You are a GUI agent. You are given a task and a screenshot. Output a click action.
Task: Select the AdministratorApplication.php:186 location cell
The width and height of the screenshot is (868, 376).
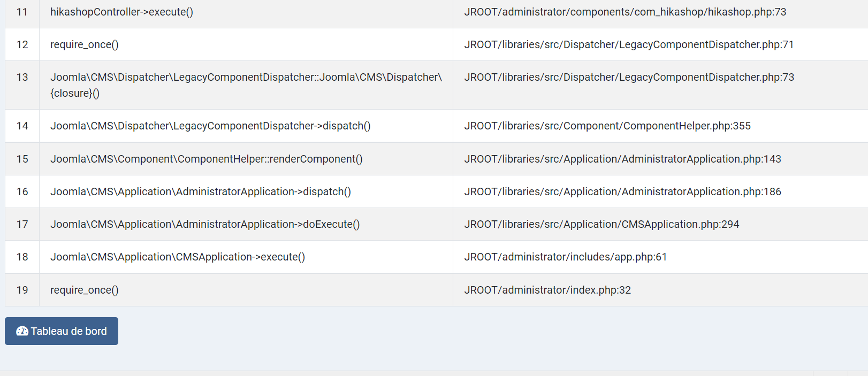point(622,191)
